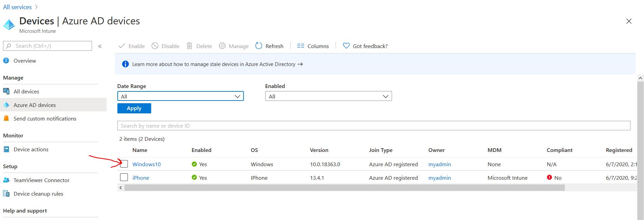The width and height of the screenshot is (644, 220).
Task: Open TeamViewer Connector from sidebar
Action: click(41, 180)
